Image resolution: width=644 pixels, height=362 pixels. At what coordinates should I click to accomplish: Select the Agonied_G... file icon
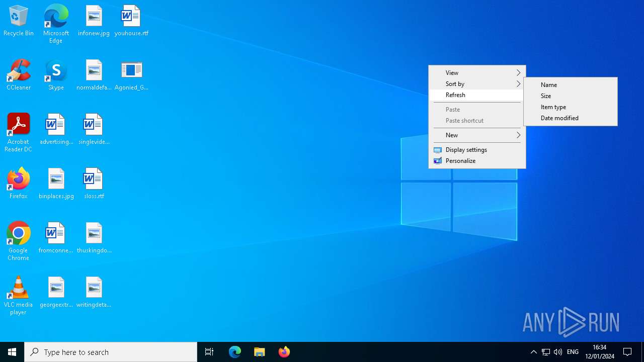tap(131, 75)
